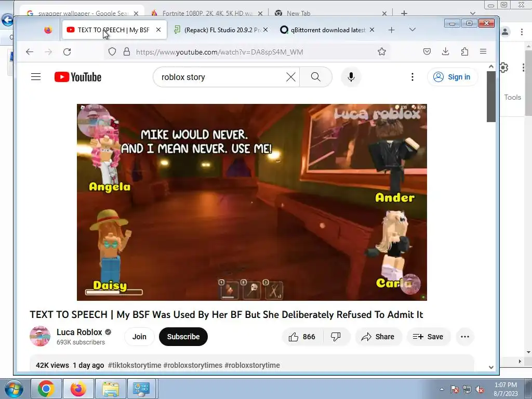Open Firefox extensions puzzle icon
This screenshot has width=532, height=399.
[x=464, y=51]
